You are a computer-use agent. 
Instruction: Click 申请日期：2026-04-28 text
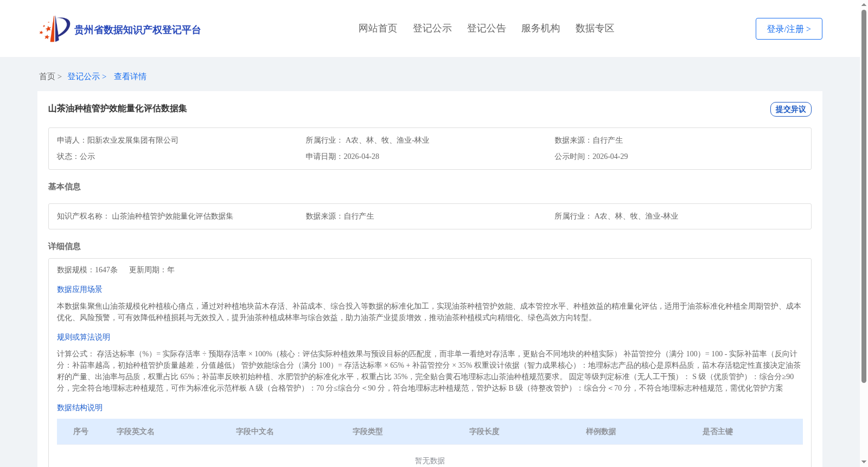342,156
